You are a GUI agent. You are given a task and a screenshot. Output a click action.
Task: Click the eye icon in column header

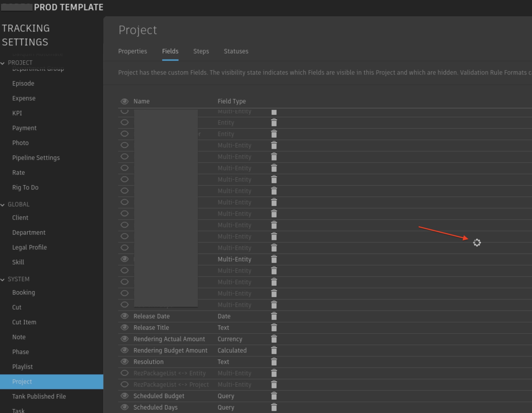click(125, 101)
